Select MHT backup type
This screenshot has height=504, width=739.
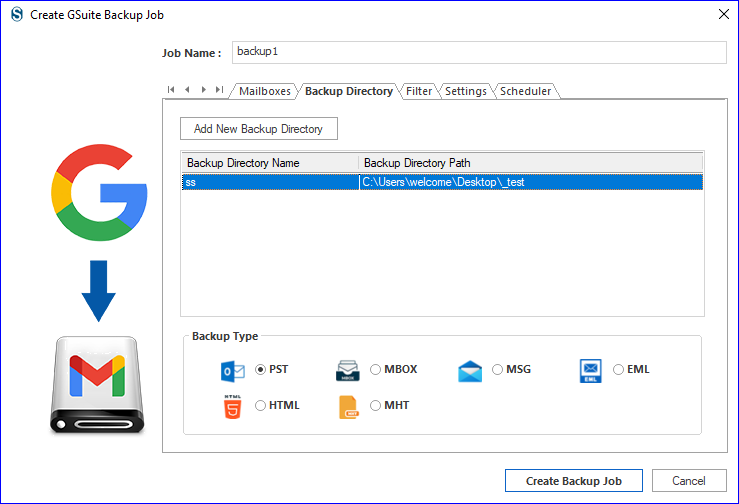375,405
